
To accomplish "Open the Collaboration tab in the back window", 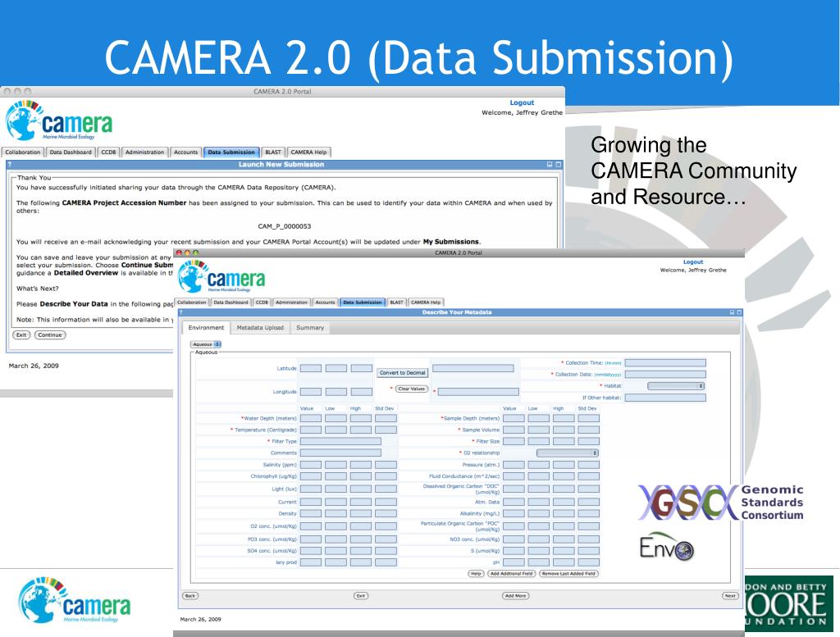I will coord(22,152).
